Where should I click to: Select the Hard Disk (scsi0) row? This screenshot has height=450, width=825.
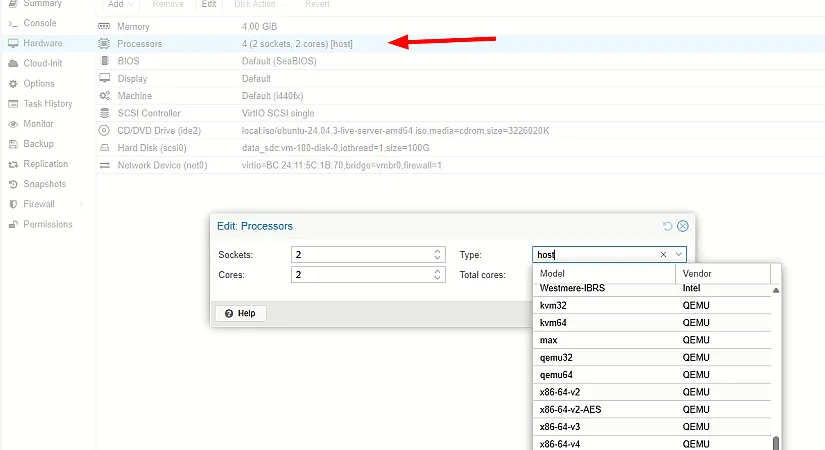coord(460,148)
